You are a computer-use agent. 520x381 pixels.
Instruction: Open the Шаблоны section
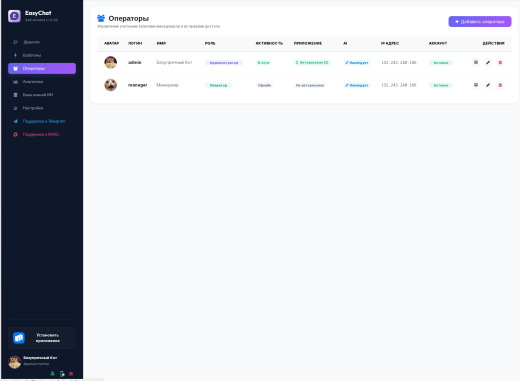(42, 55)
